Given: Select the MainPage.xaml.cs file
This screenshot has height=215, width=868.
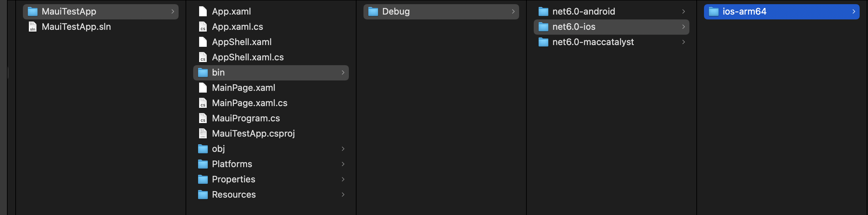Looking at the screenshot, I should (x=250, y=103).
